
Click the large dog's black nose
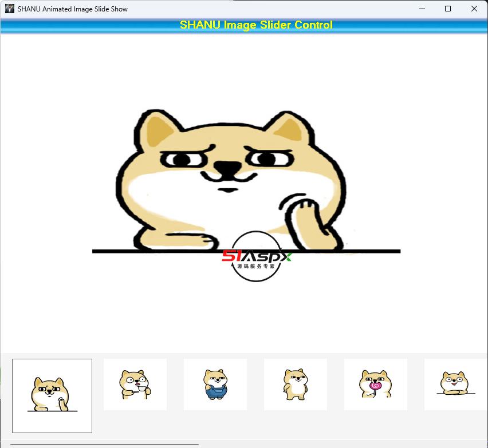(x=227, y=169)
